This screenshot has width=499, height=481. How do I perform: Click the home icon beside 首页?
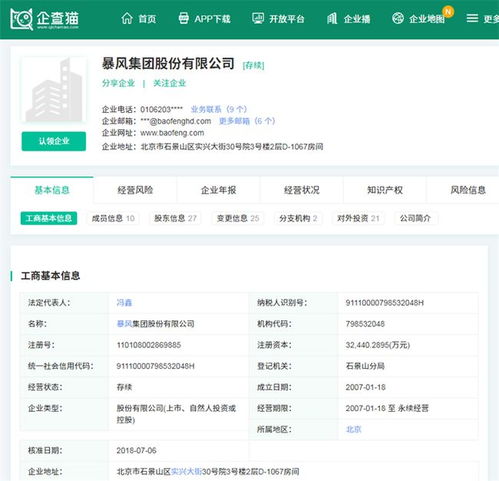point(127,18)
